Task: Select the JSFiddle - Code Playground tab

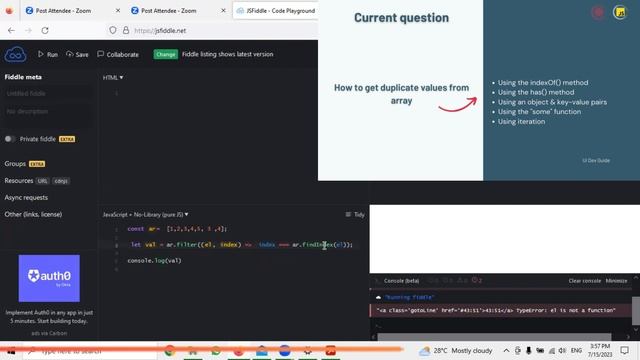Action: click(276, 11)
